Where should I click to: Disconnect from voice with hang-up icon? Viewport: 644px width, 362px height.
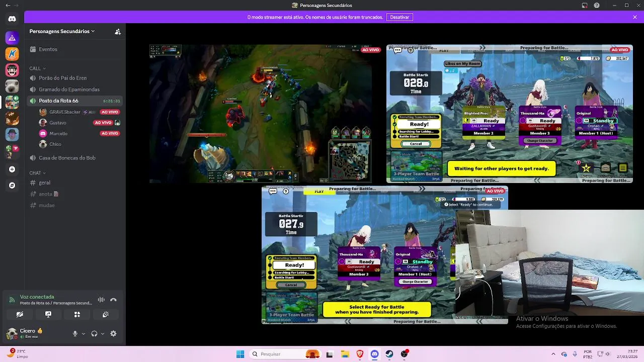pos(113,300)
